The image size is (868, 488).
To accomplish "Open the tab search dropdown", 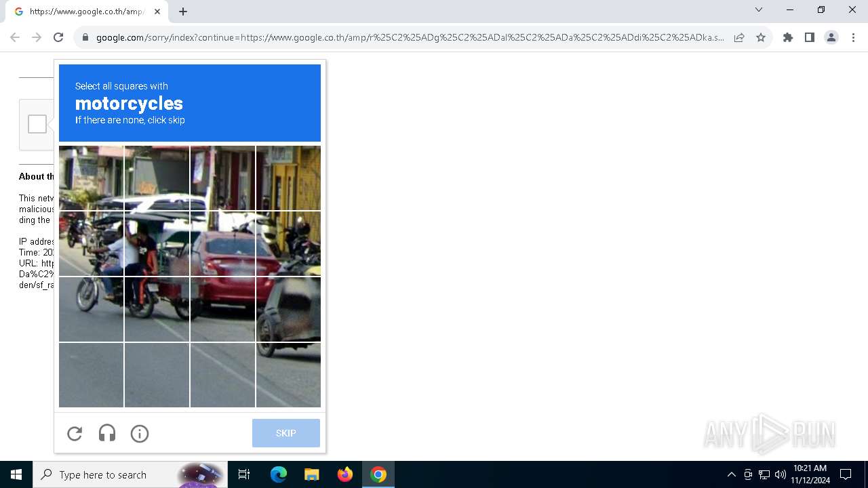I will coord(759,9).
